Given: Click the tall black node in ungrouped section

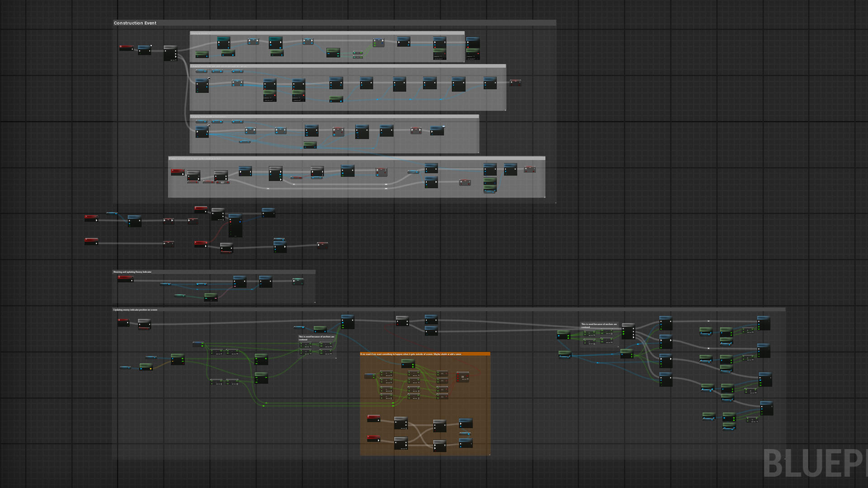Looking at the screenshot, I should (x=235, y=226).
